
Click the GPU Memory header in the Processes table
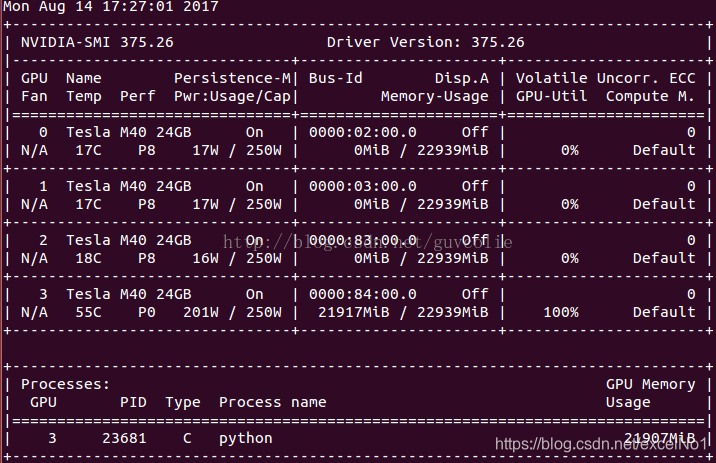[650, 384]
